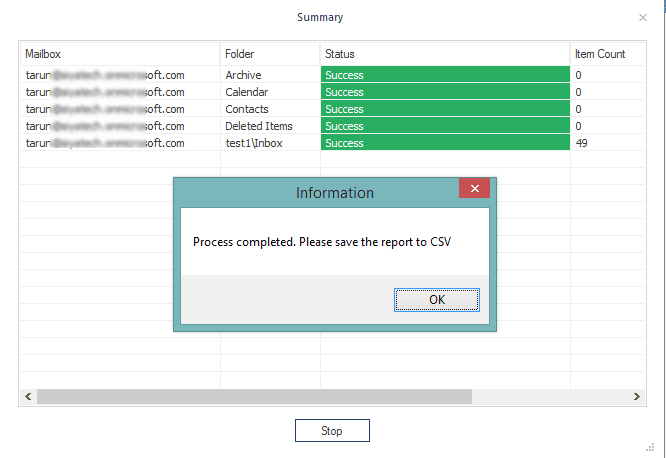Select the test1\Inbox folder cell
Screen dimensions: 666x458
[x=270, y=143]
